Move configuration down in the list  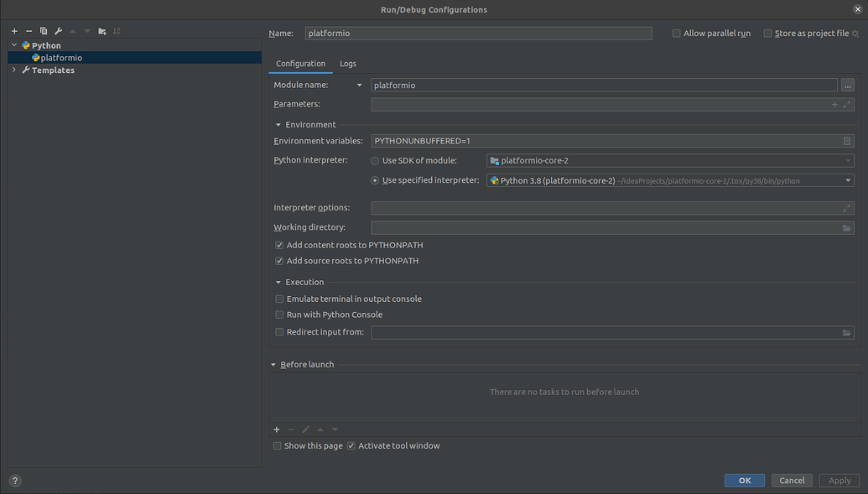[x=87, y=31]
